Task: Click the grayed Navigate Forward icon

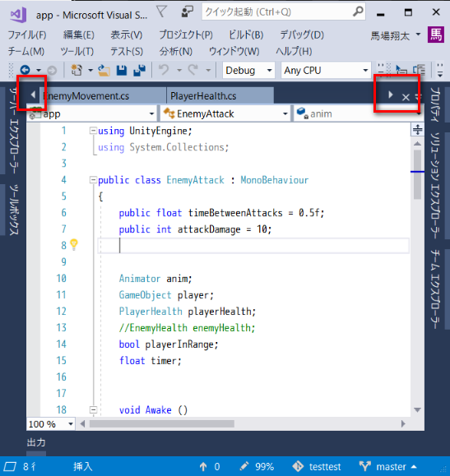Action: [53, 71]
